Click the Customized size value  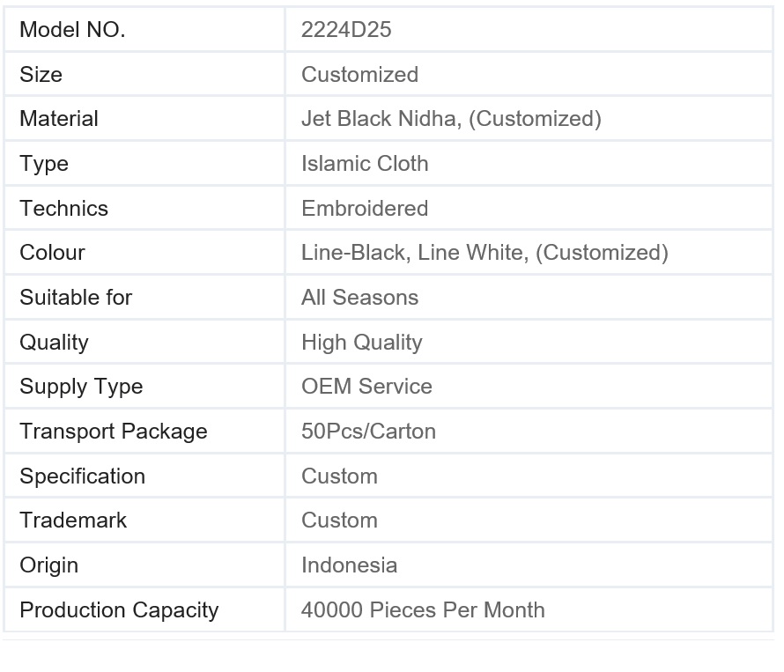(x=359, y=75)
